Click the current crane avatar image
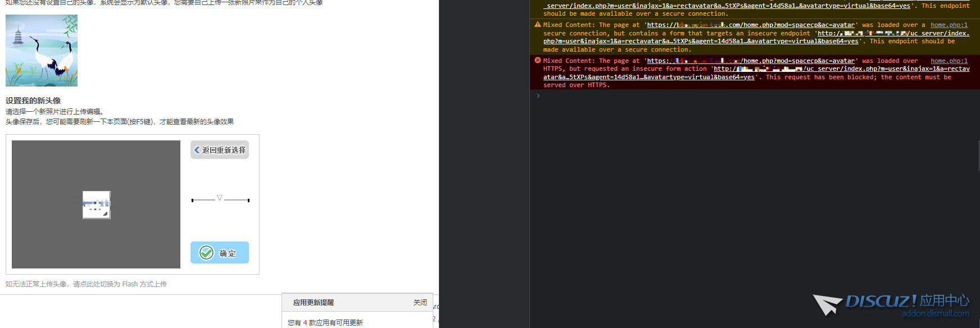The image size is (980, 328). 42,51
